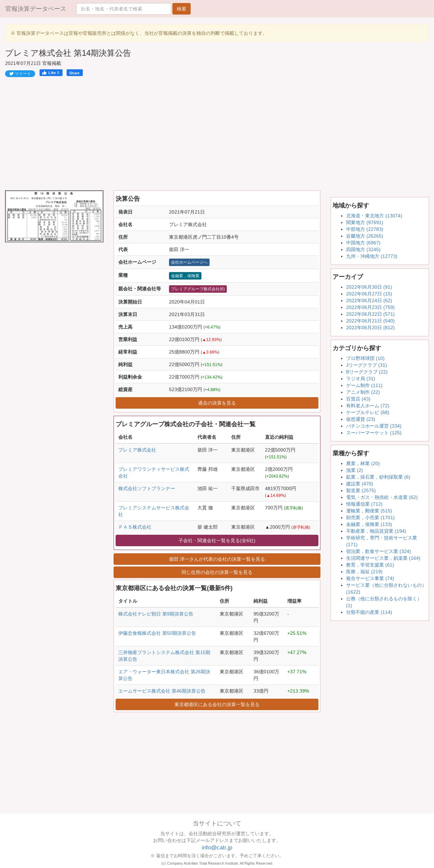
Task: Click the 検索 search button
Action: pos(182,9)
